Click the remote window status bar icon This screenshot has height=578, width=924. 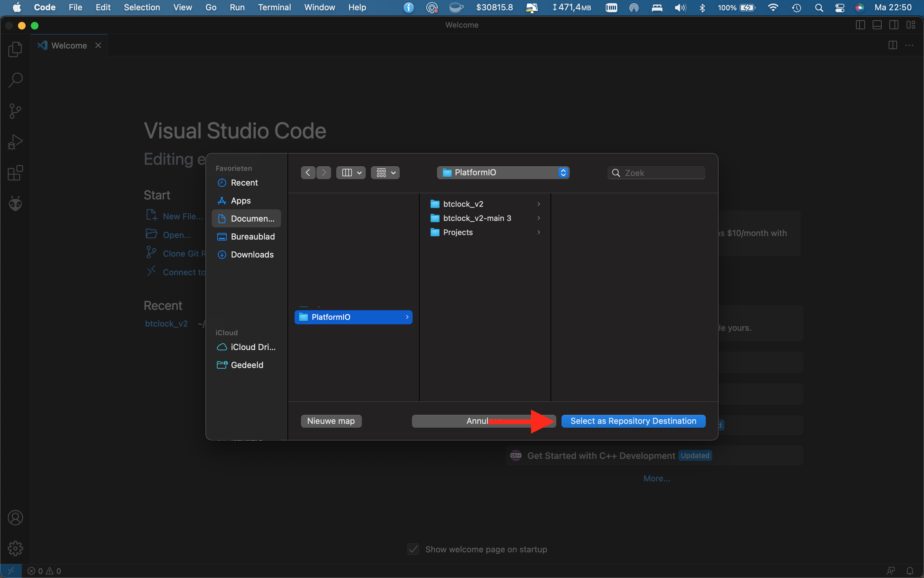[11, 571]
